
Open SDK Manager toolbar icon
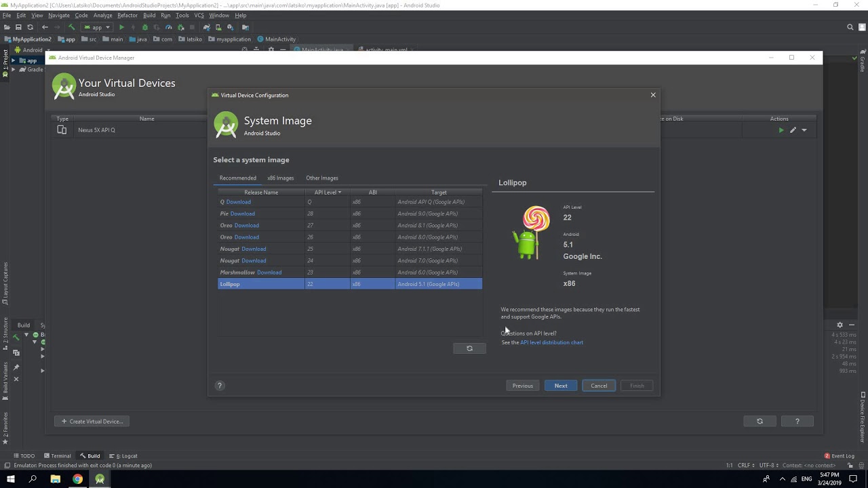coord(230,27)
